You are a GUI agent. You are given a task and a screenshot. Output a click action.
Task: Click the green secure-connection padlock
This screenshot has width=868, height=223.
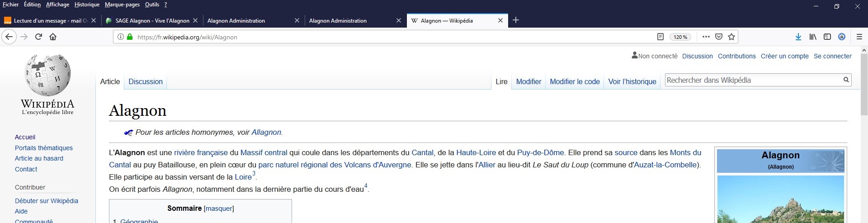coord(130,37)
